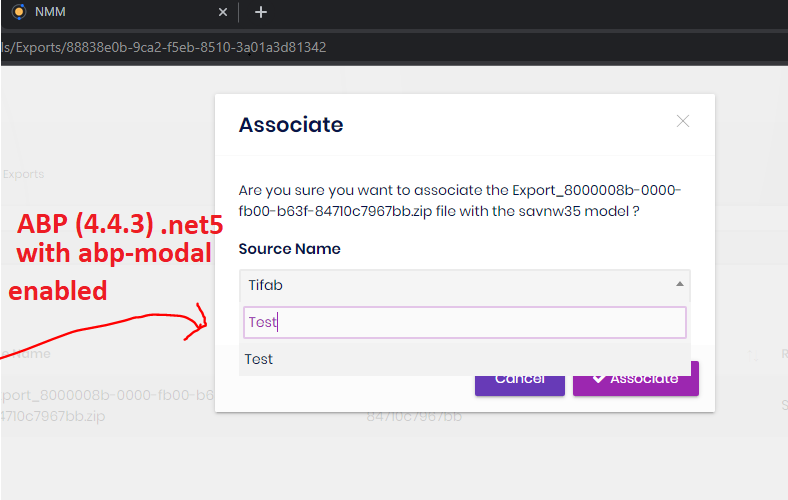
Task: Confirm with the Associate button label
Action: pyautogui.click(x=644, y=378)
